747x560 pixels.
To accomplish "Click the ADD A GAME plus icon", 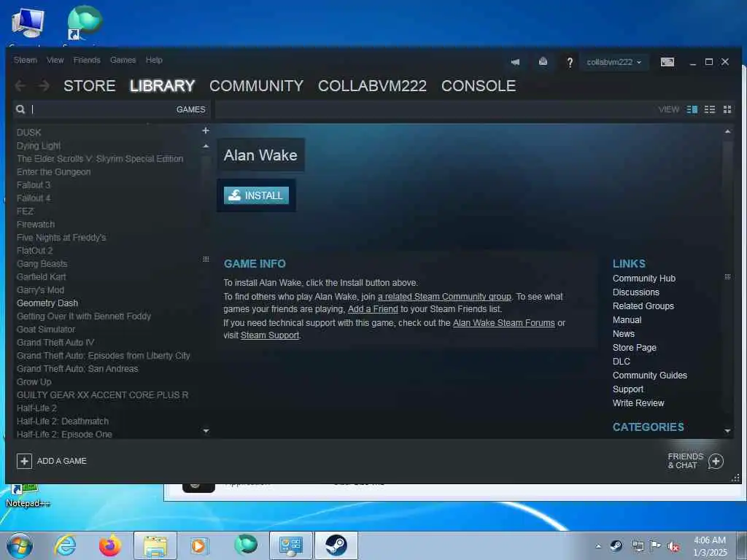I will tap(24, 461).
